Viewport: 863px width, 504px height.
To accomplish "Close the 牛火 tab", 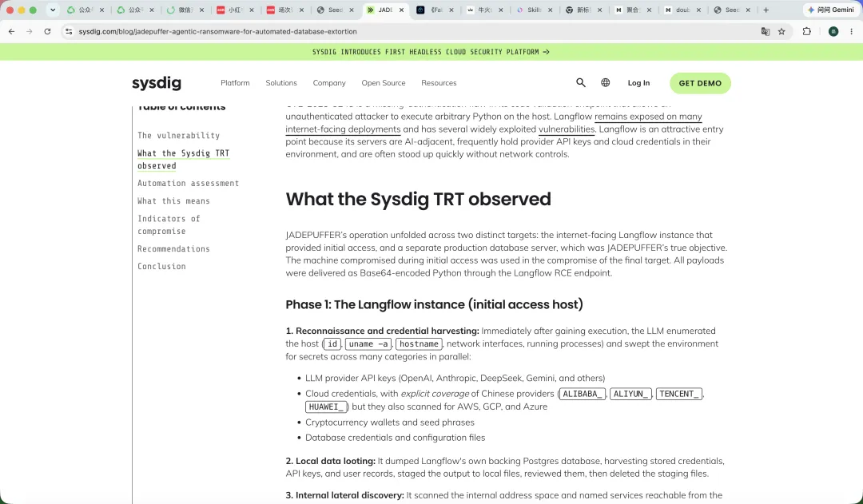I will [x=500, y=10].
